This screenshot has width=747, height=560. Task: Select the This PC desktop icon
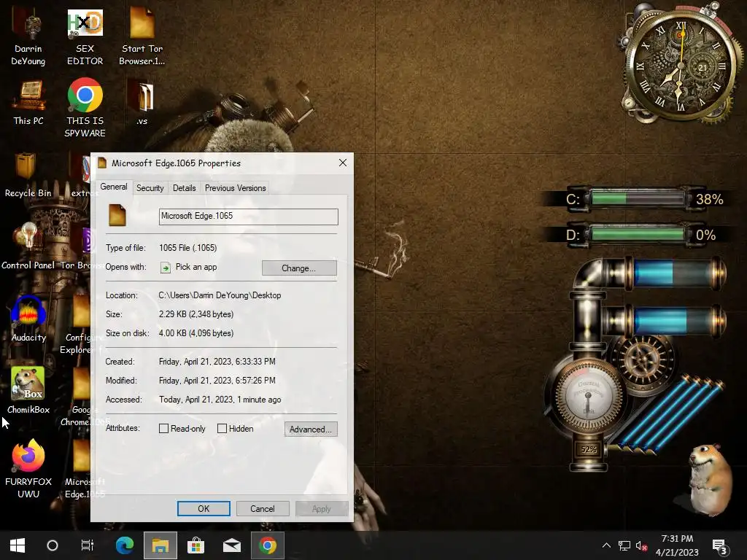pyautogui.click(x=28, y=102)
